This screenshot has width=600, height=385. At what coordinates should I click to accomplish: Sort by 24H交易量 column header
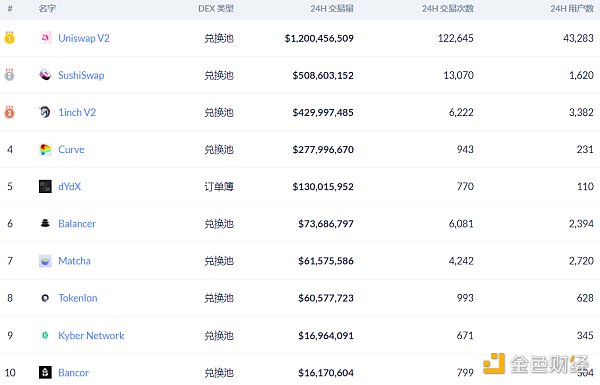coord(332,8)
